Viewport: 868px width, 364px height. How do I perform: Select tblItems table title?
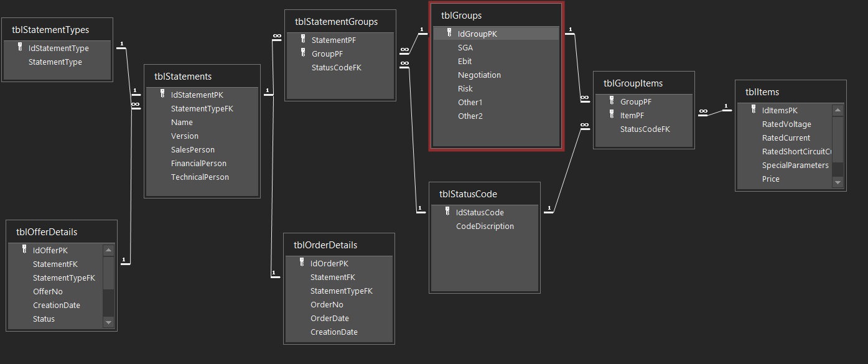click(x=762, y=91)
